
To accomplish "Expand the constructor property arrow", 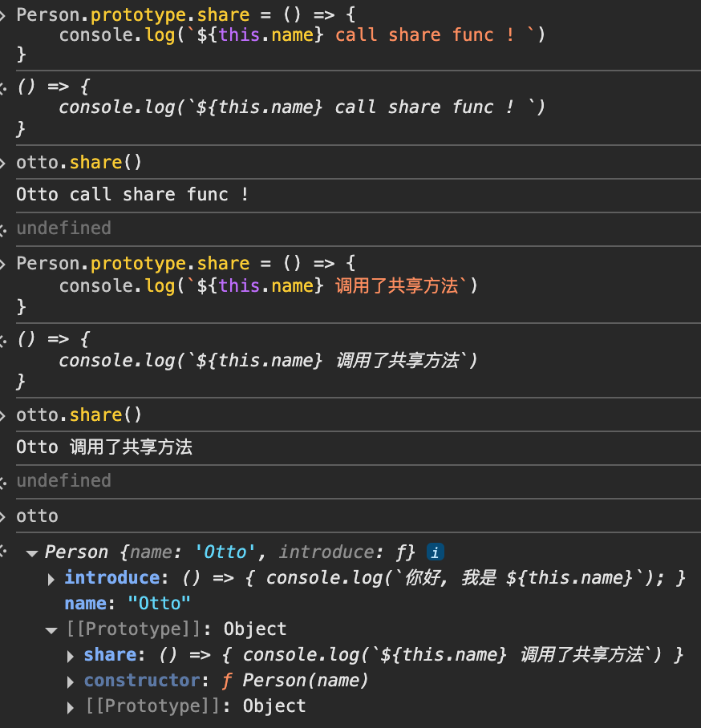I will 71,681.
